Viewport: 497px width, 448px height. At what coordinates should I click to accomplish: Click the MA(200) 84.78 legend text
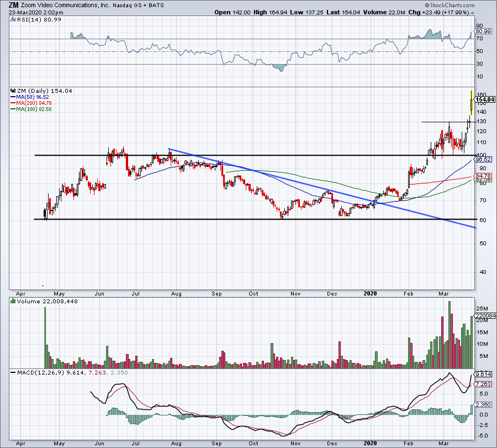[x=34, y=103]
